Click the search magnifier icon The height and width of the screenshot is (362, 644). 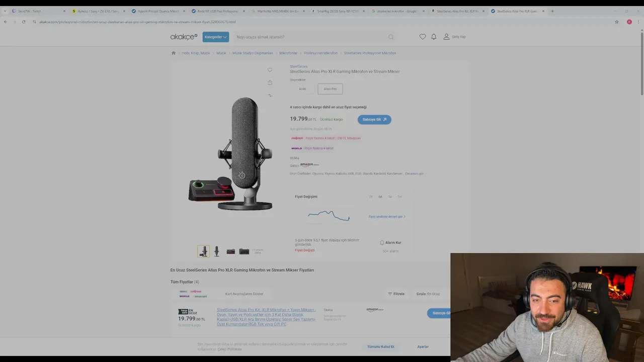point(391,37)
